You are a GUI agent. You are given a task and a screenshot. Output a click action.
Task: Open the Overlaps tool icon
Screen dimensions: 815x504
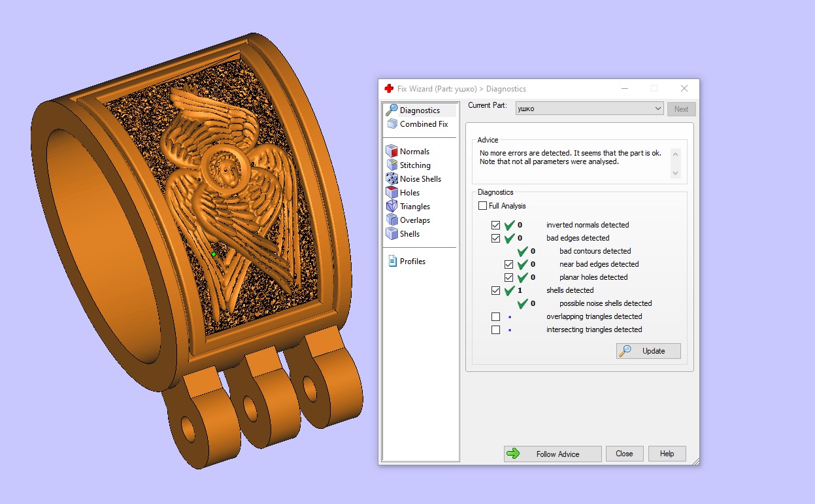[x=391, y=220]
